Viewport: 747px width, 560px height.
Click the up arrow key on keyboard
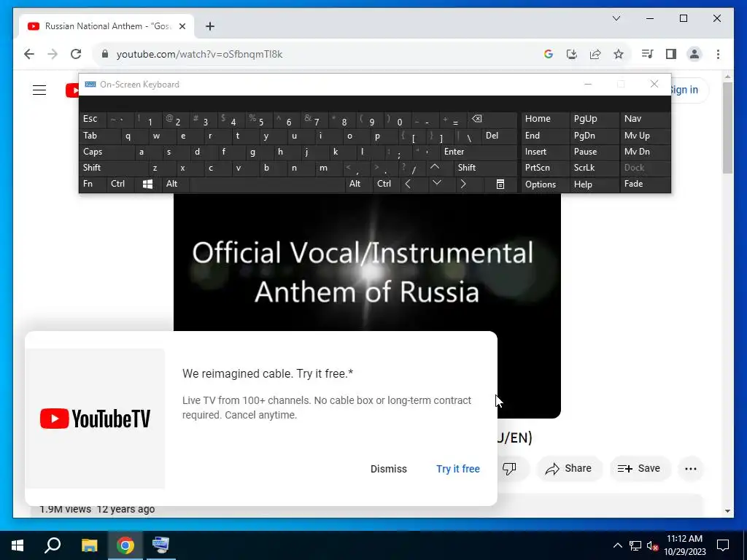pos(435,168)
